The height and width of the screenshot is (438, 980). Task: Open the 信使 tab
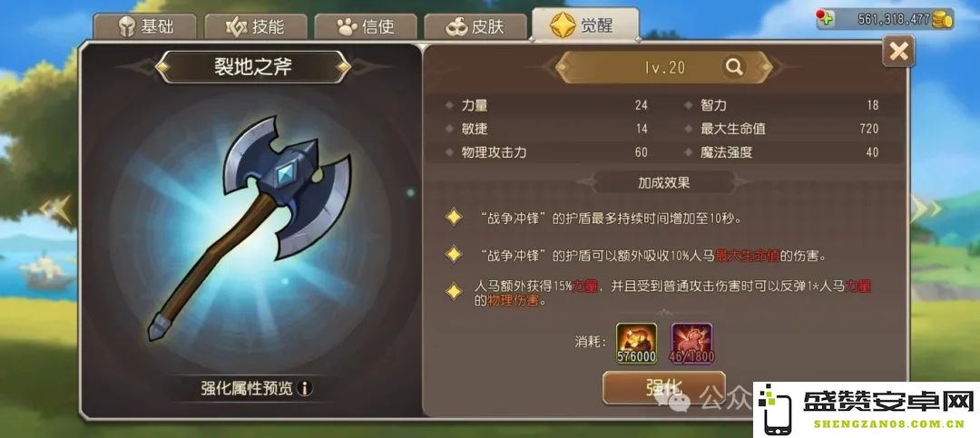click(367, 27)
